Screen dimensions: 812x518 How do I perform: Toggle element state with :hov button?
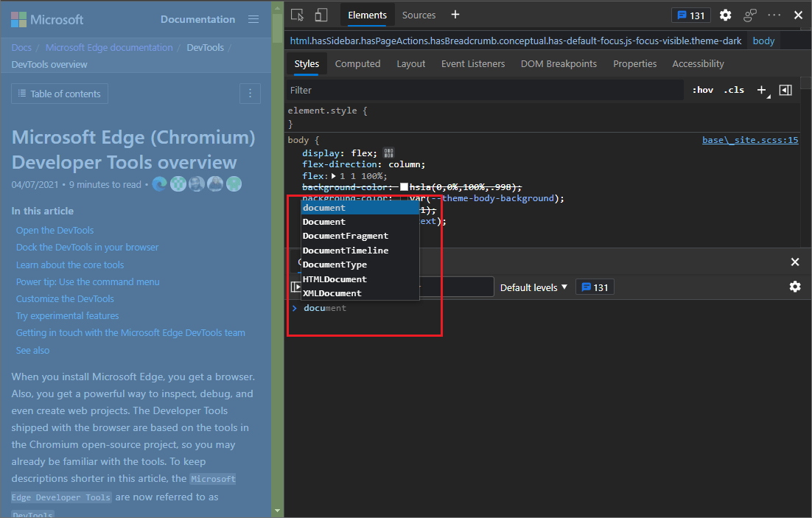click(x=702, y=89)
